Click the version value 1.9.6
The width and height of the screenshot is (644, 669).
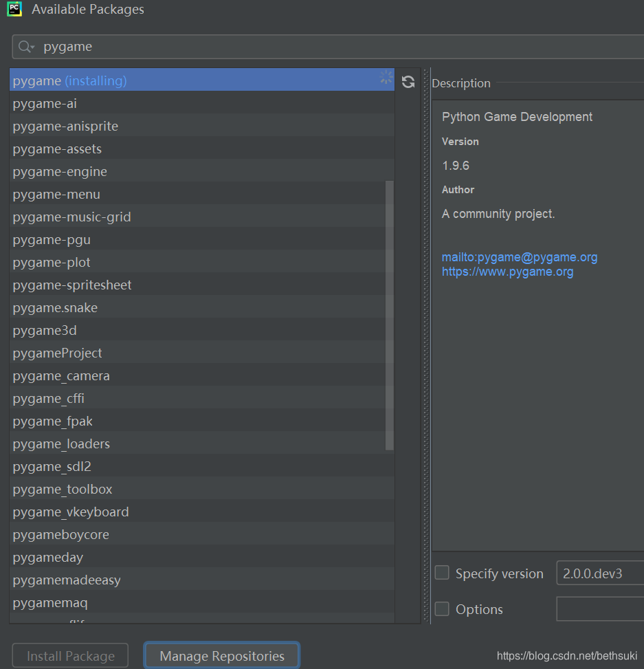point(456,166)
